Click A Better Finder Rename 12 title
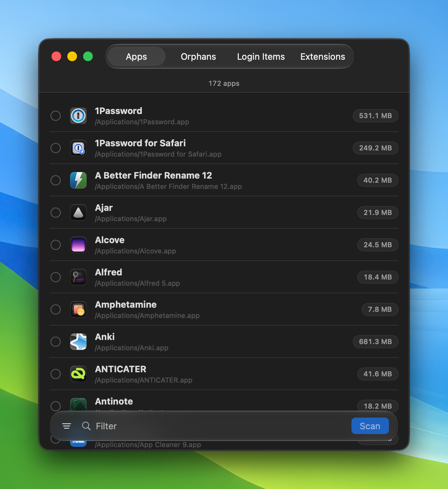448x489 pixels. pos(153,175)
